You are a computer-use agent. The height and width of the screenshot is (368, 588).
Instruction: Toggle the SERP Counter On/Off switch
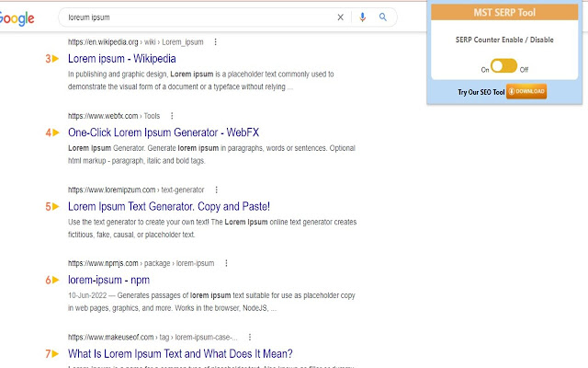[x=504, y=65]
